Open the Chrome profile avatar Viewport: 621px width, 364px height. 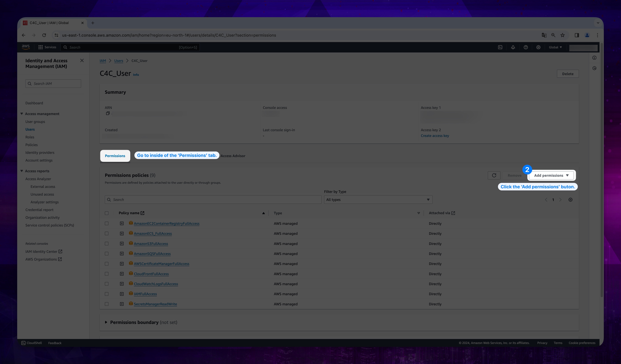587,35
